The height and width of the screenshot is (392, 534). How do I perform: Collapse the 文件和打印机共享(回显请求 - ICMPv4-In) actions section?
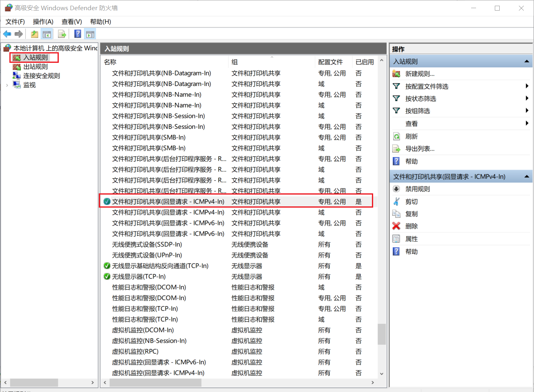pos(527,177)
